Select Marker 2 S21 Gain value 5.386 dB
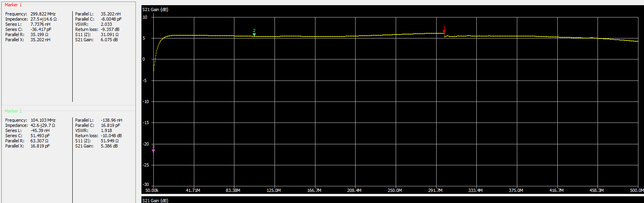 pyautogui.click(x=109, y=146)
